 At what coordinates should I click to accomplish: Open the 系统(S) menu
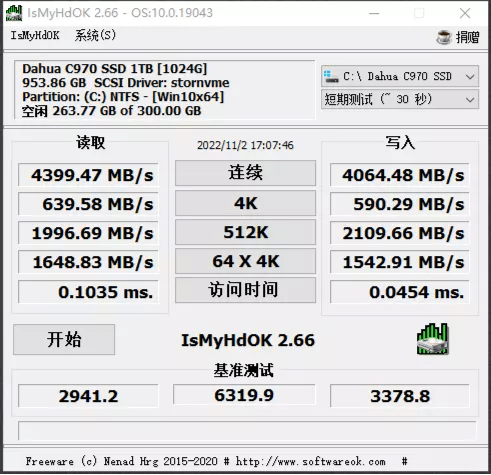tap(95, 35)
